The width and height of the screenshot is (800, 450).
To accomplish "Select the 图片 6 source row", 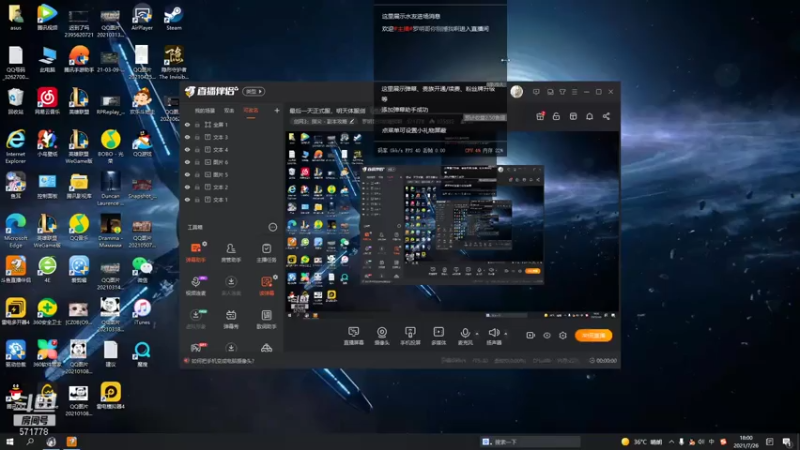I will pos(232,162).
